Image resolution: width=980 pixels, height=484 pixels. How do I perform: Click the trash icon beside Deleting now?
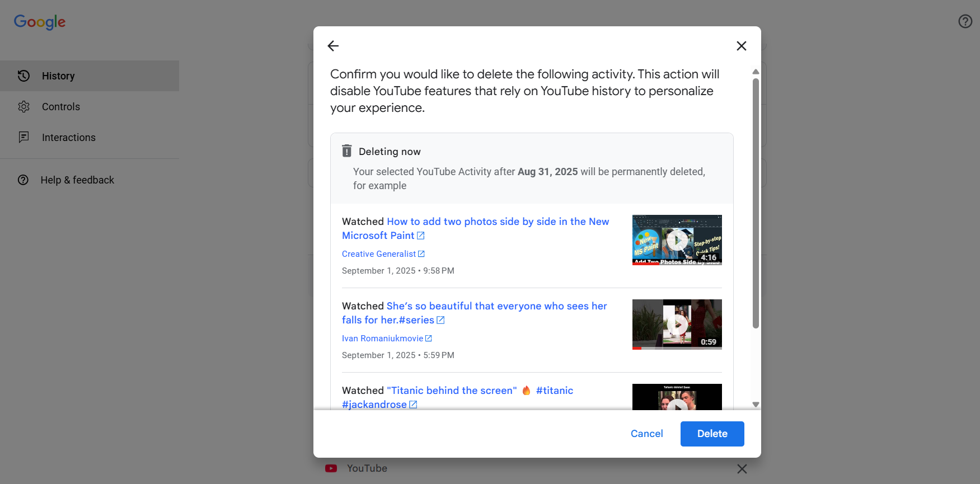pyautogui.click(x=347, y=151)
